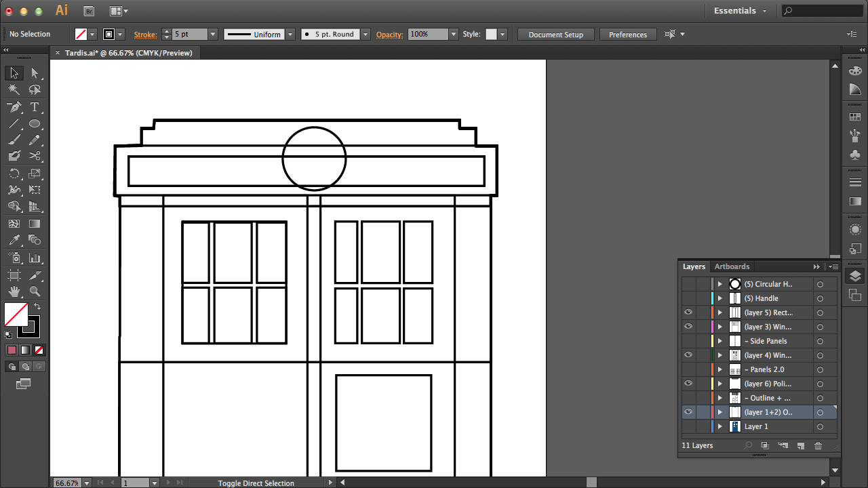Select the Selection tool (black arrow)
The image size is (868, 488).
(x=14, y=73)
